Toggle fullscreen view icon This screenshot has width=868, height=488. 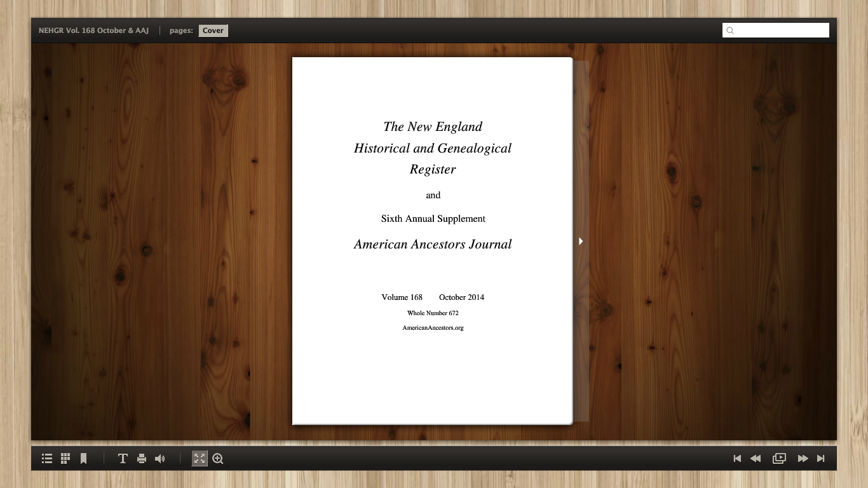pos(200,459)
